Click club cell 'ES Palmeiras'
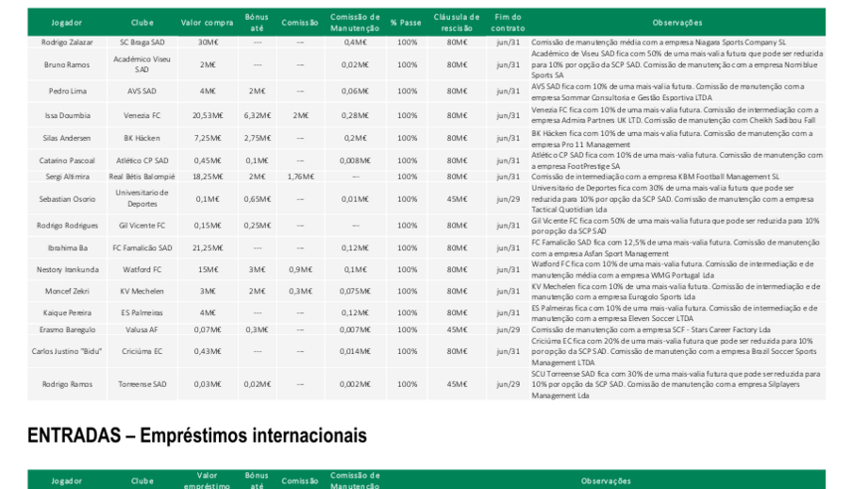Viewport: 868px width, 489px height. [x=142, y=312]
